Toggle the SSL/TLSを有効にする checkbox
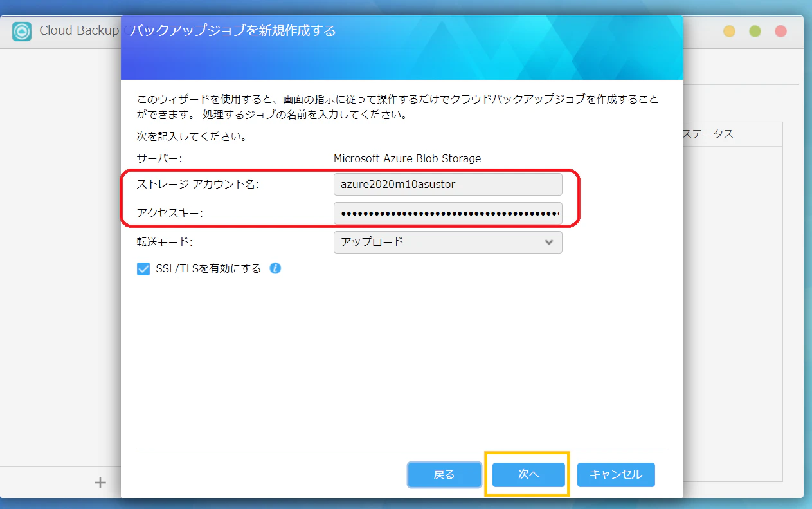Screen dimensions: 812x509 click(x=143, y=269)
